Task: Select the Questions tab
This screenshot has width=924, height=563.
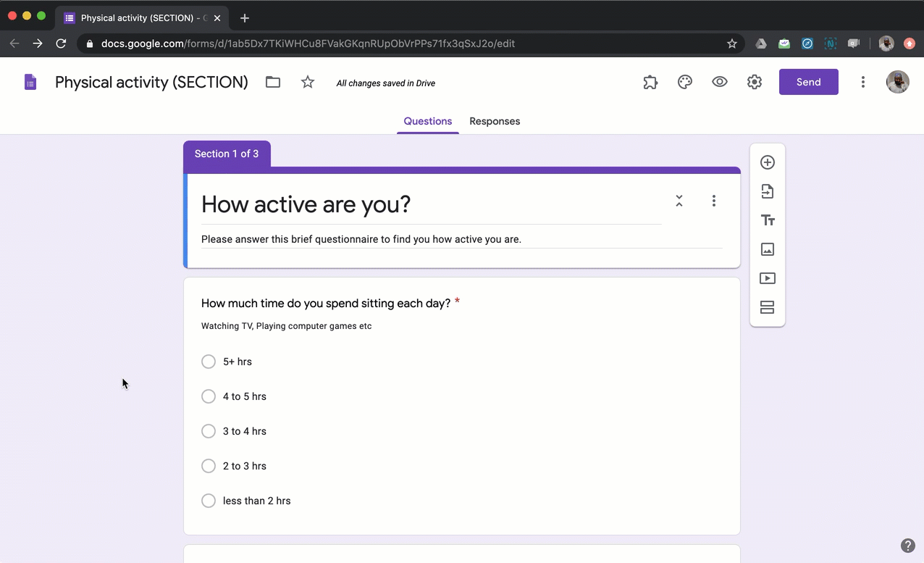Action: 427,121
